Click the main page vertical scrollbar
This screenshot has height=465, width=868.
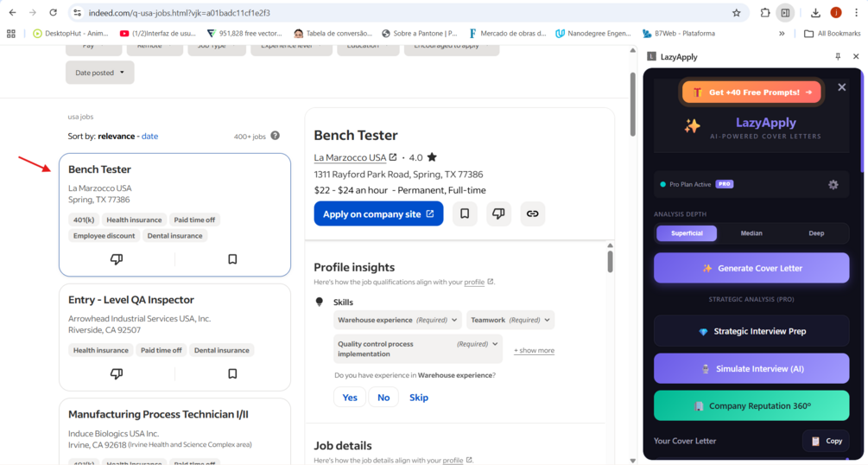(633, 105)
